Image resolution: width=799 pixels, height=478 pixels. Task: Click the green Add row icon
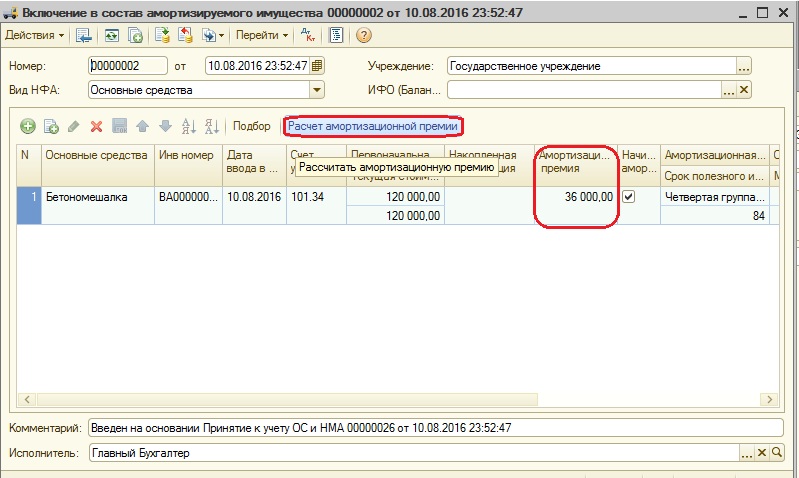point(28,126)
